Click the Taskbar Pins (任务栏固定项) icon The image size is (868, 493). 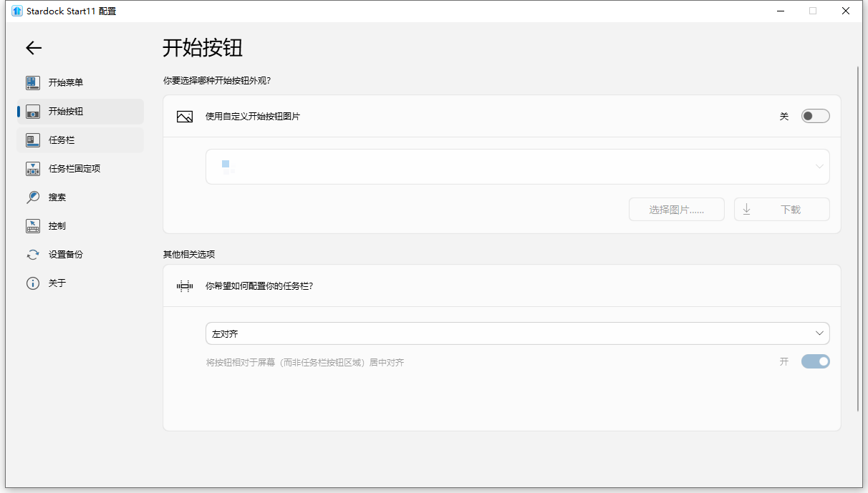tap(32, 168)
